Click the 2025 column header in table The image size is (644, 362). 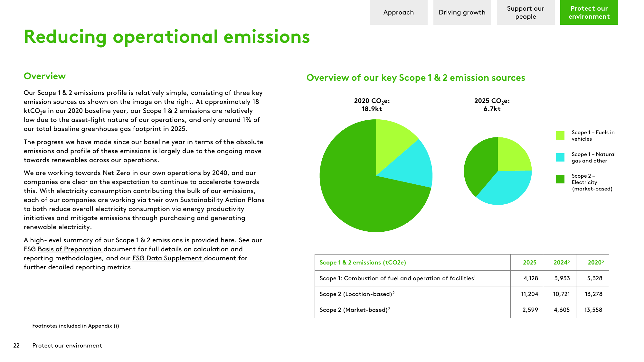(530, 263)
